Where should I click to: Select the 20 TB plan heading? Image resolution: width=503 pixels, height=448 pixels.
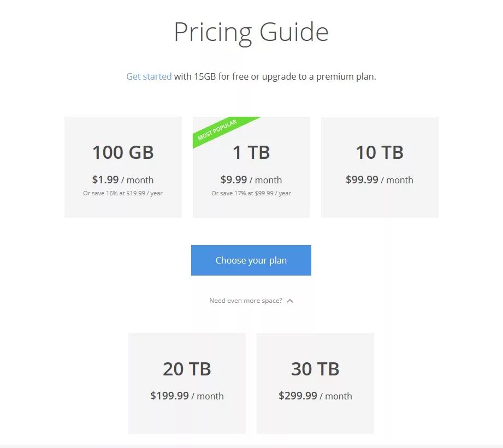click(187, 369)
